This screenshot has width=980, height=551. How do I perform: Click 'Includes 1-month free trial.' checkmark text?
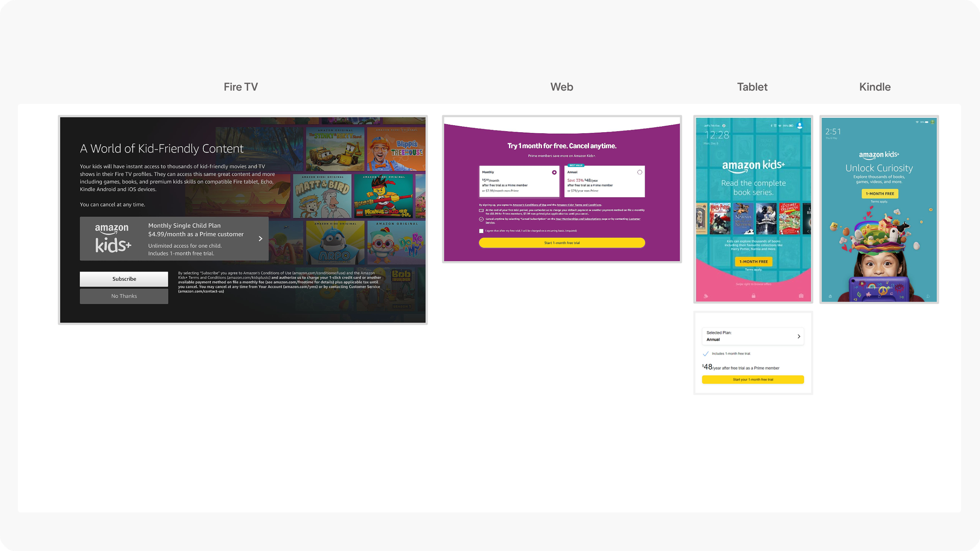(731, 354)
